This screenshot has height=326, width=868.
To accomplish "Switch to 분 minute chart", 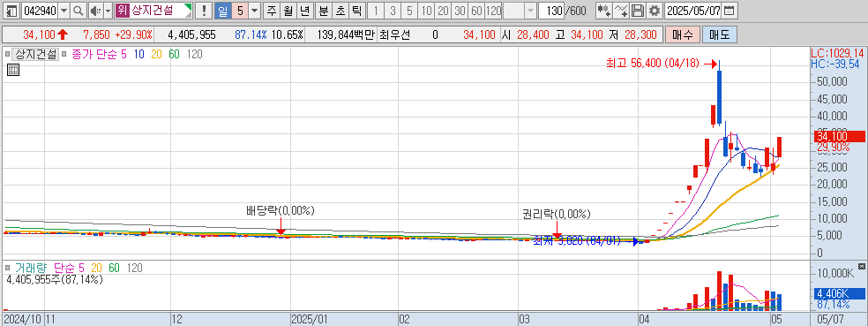I will [323, 10].
